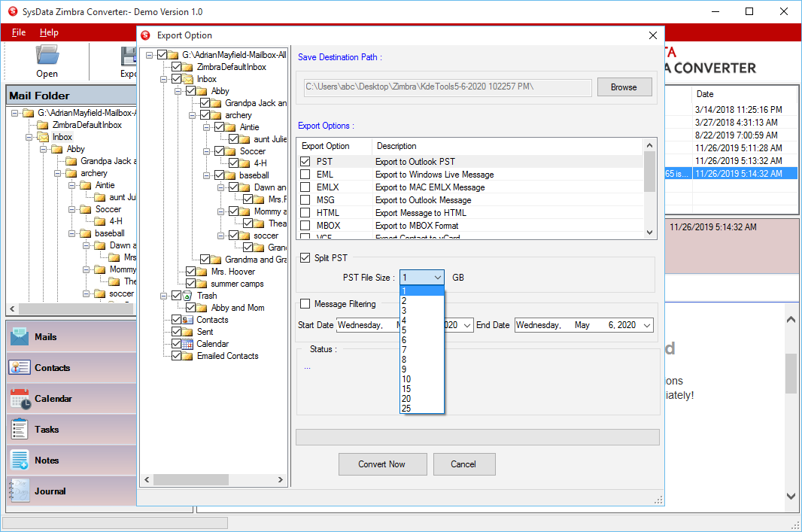Enable Message Filtering checkbox
This screenshot has width=802, height=532.
306,304
